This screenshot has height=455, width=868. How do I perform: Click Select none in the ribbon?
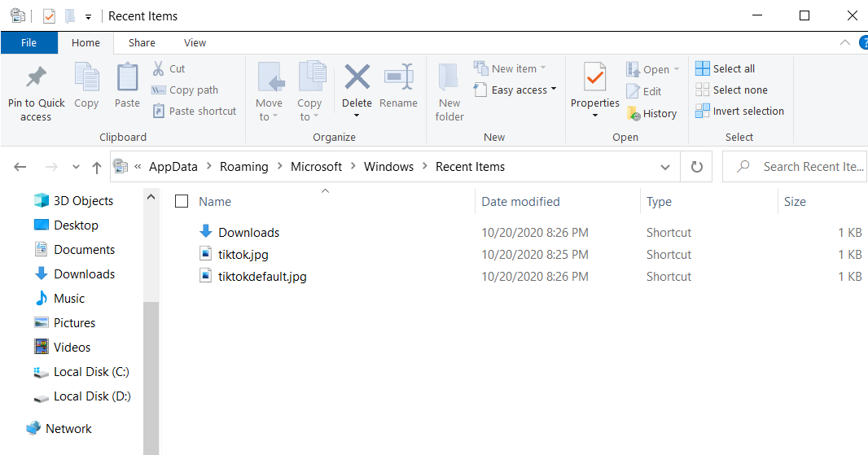(731, 90)
